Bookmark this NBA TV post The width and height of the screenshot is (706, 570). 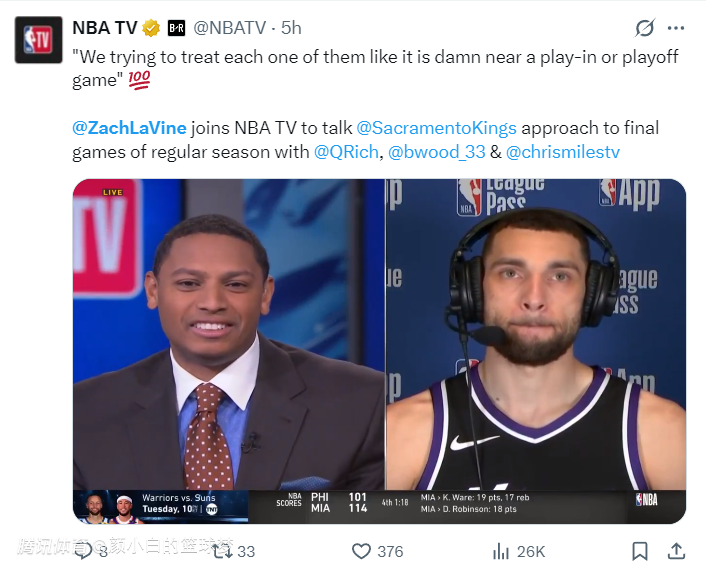(639, 551)
